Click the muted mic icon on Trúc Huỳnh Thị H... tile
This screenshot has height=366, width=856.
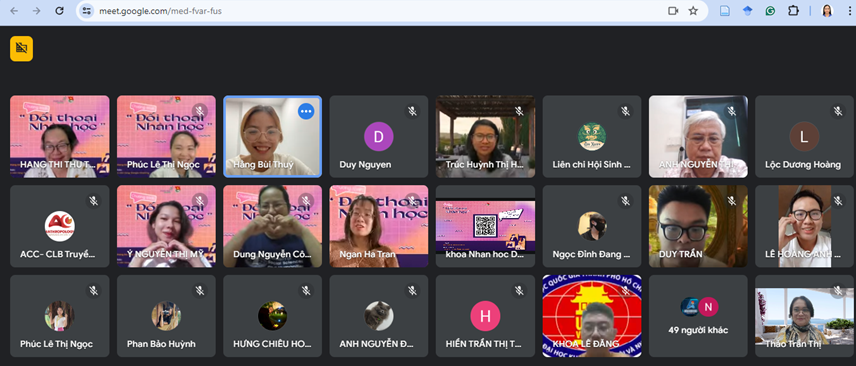click(519, 111)
